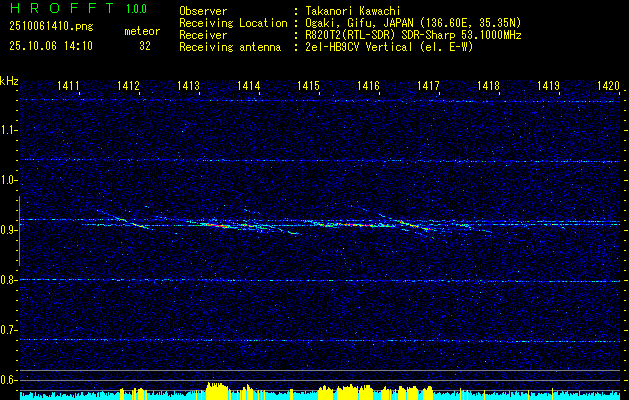The height and width of the screenshot is (400, 629).
Task: Click the meteor count value 32
Action: (145, 45)
